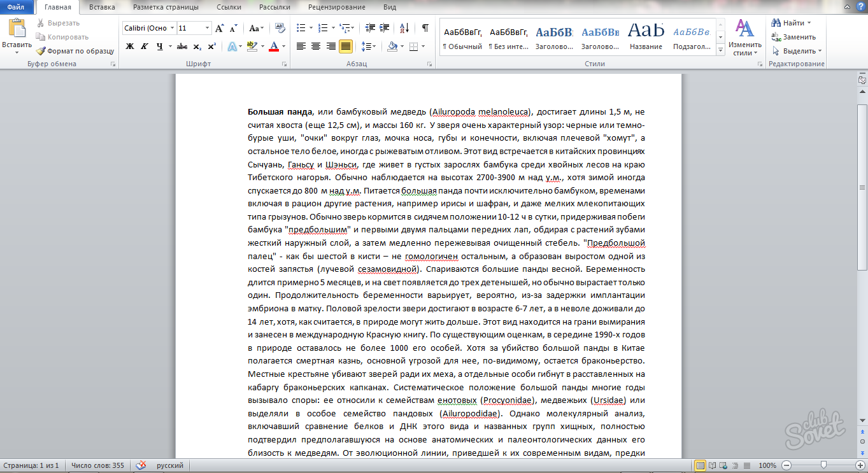Switch to web layout view icon
The width and height of the screenshot is (868, 473).
pyautogui.click(x=723, y=465)
